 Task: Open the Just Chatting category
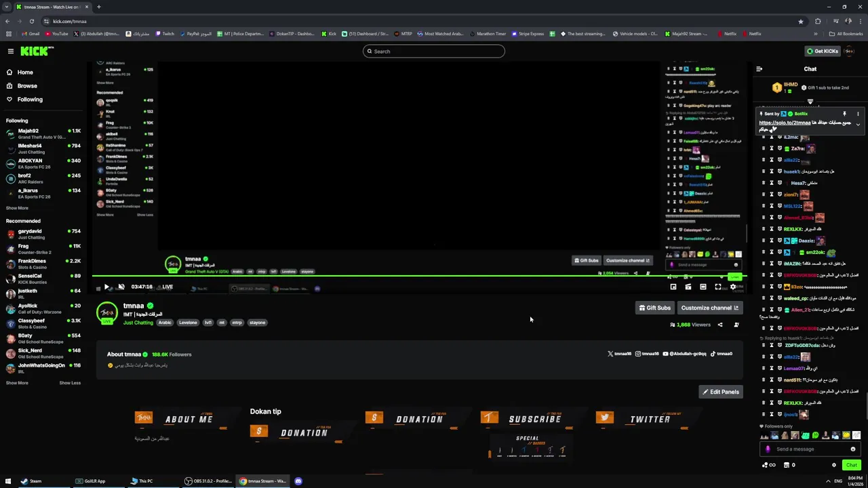point(138,323)
